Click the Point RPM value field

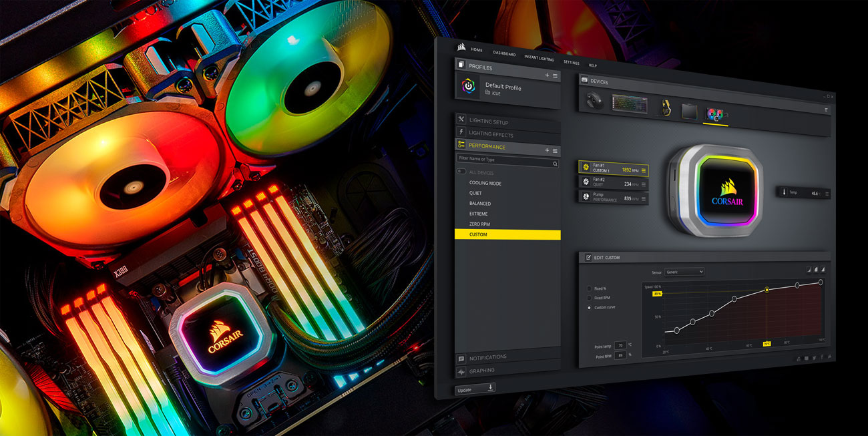coord(620,355)
